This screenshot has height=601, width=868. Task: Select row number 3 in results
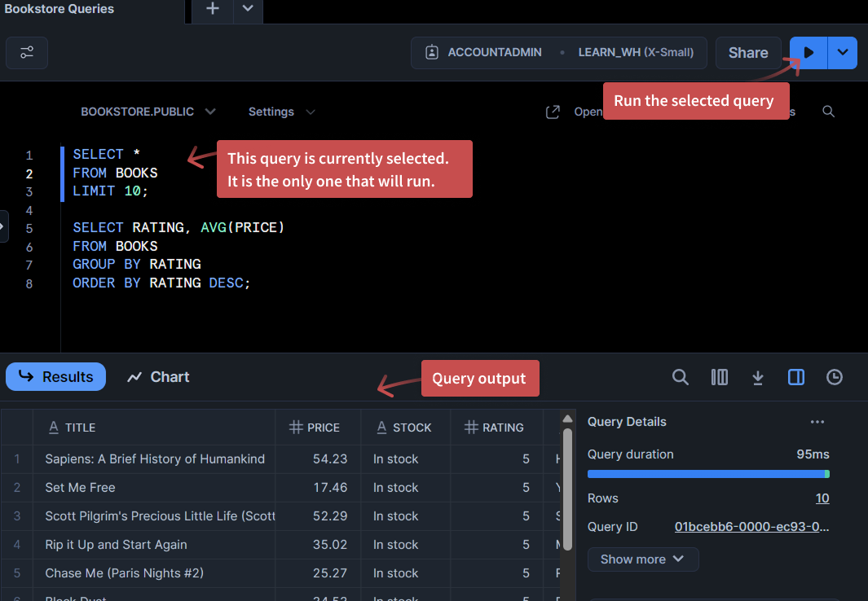[x=16, y=515]
